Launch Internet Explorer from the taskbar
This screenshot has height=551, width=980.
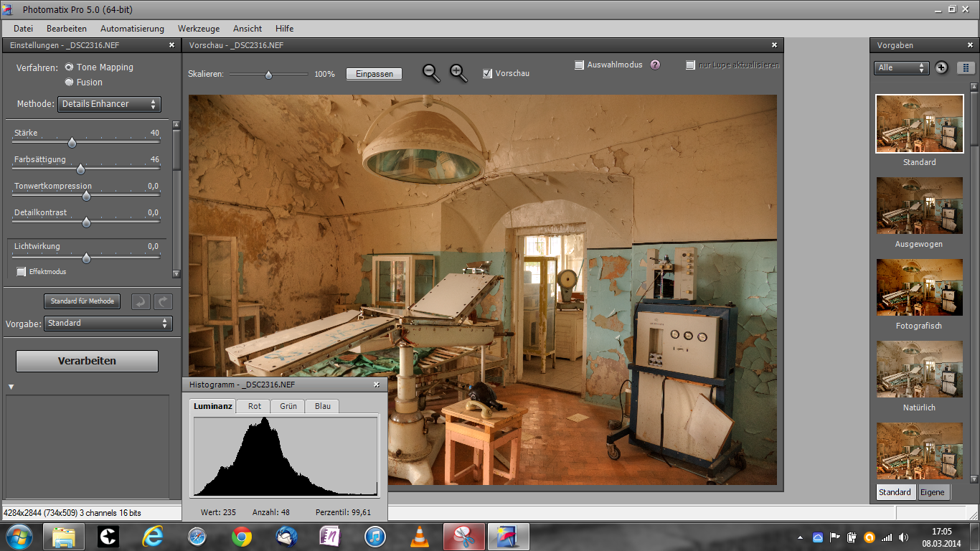[153, 536]
